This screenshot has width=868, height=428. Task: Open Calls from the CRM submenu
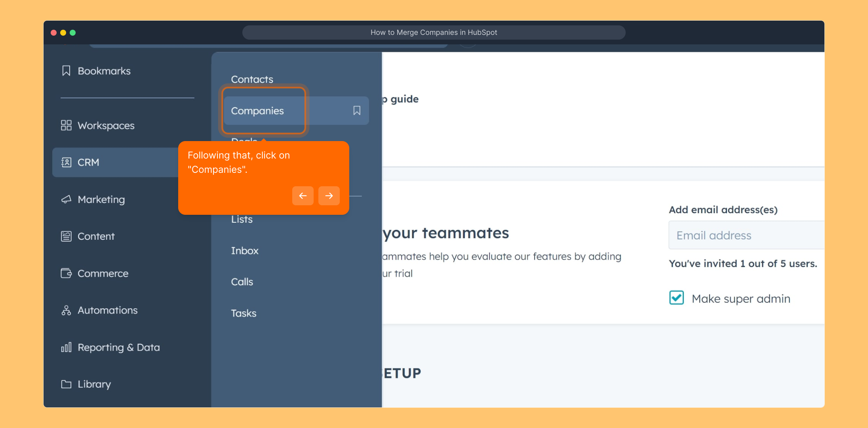click(x=242, y=282)
